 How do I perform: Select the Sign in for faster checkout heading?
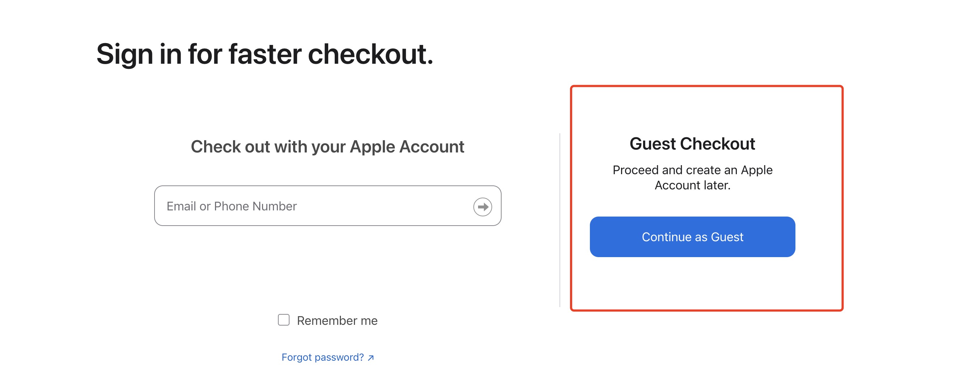click(x=265, y=54)
